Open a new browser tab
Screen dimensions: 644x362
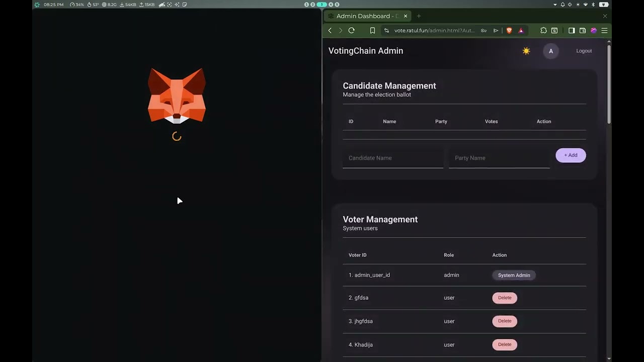tap(419, 16)
